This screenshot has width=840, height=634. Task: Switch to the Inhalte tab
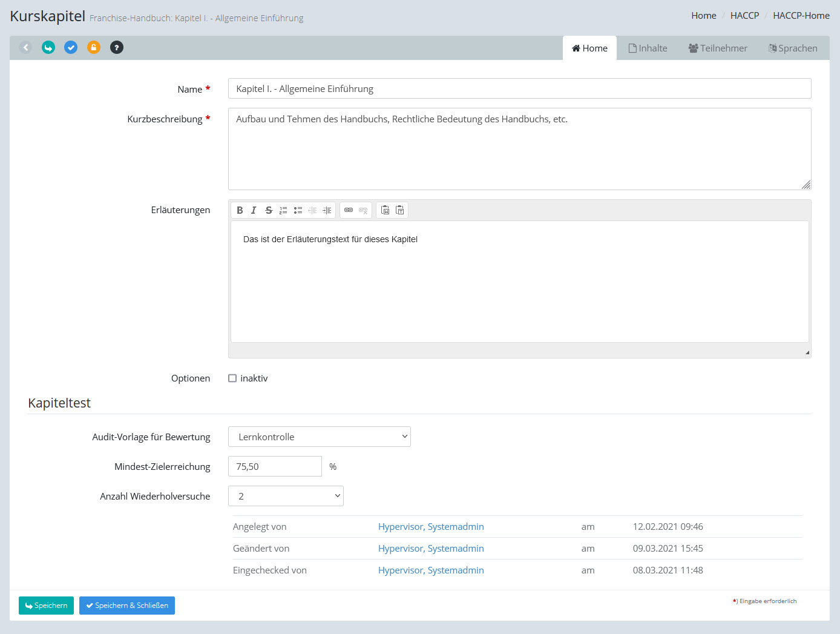pyautogui.click(x=648, y=48)
